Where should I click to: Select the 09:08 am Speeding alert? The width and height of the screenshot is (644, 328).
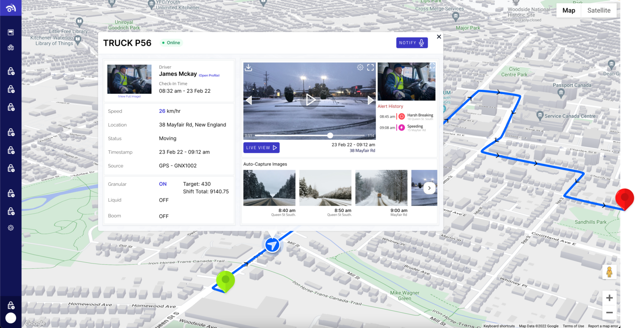point(403,128)
